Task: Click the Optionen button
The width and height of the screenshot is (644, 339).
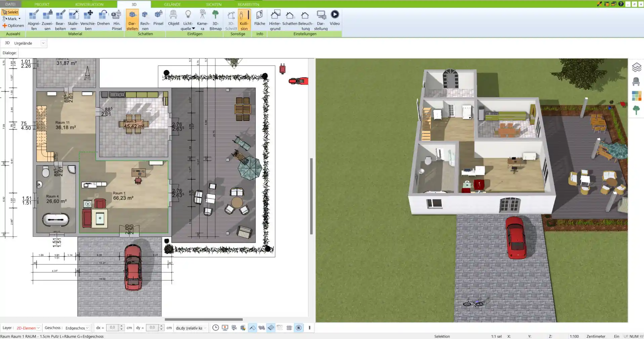Action: pos(13,26)
